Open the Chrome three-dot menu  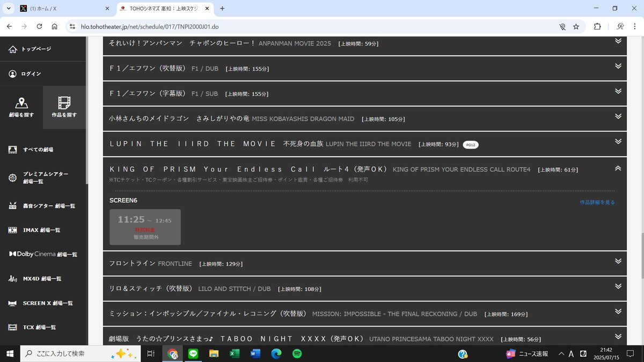coord(635,26)
